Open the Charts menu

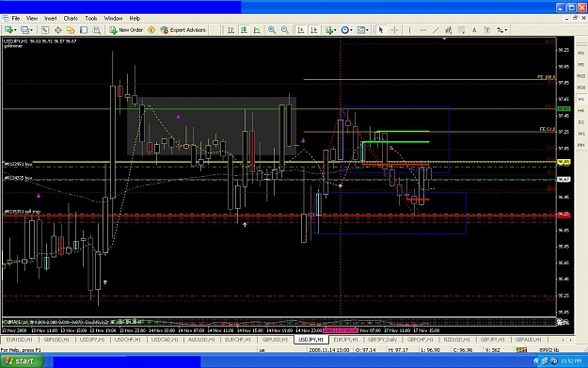(71, 19)
